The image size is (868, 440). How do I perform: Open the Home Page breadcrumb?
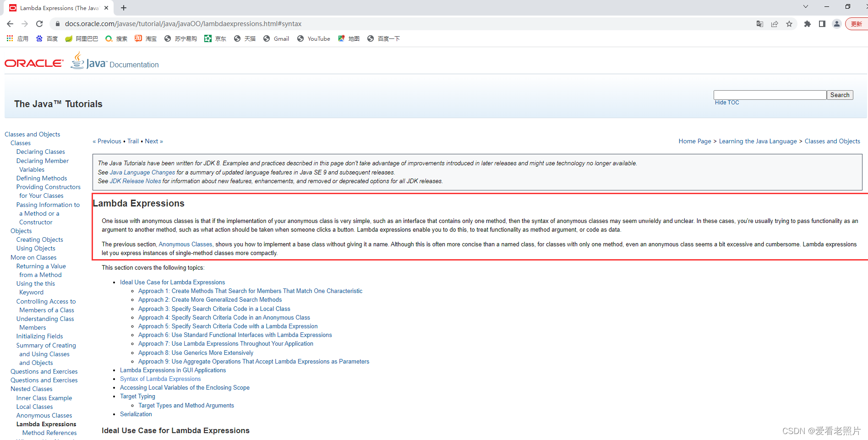coord(695,141)
